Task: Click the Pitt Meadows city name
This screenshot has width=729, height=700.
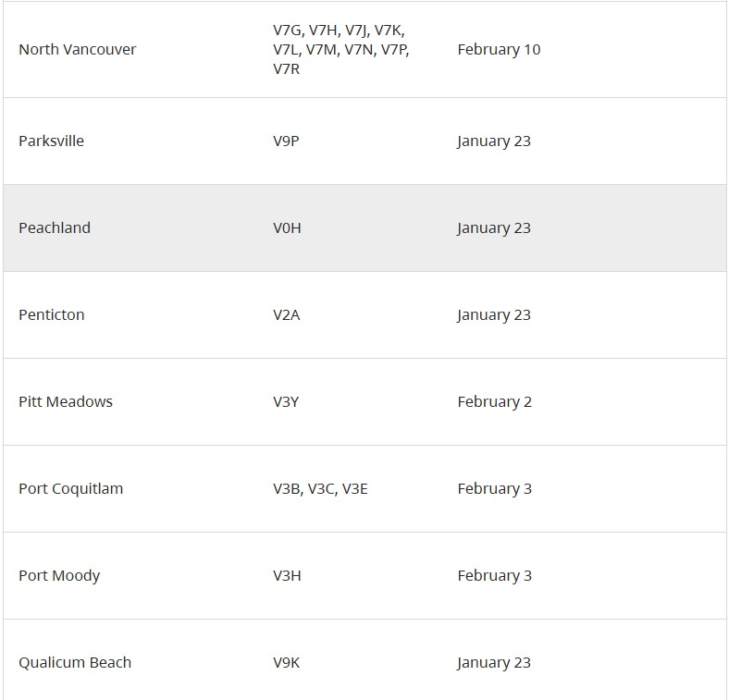Action: point(66,402)
